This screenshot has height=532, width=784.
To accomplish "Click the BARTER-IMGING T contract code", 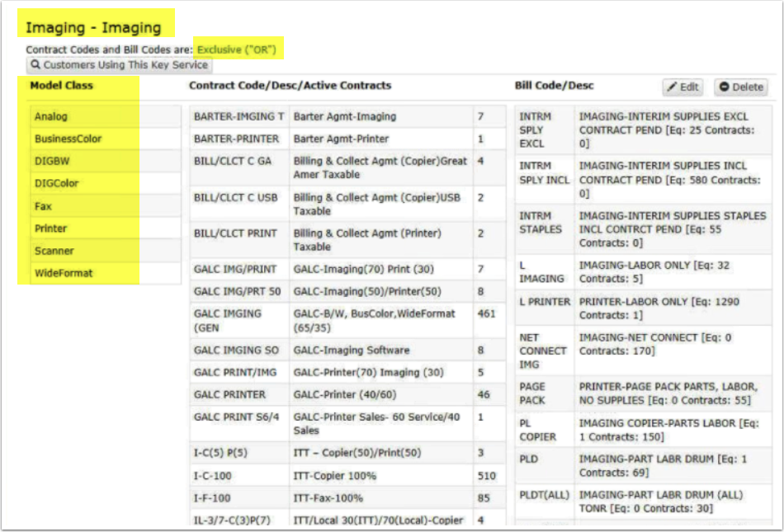I will click(x=239, y=116).
